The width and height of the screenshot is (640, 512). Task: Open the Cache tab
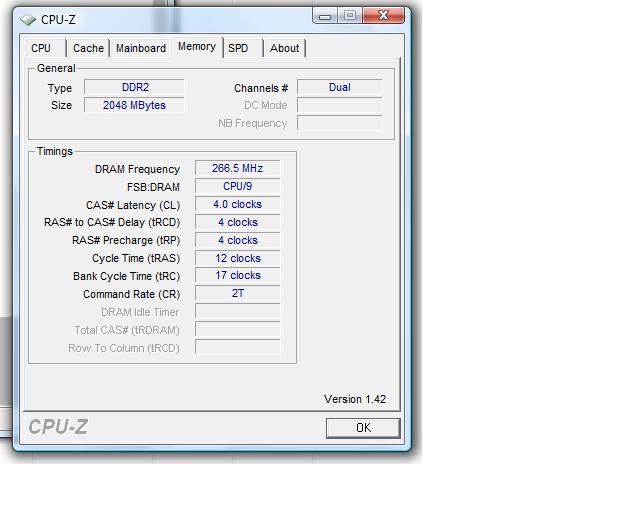(x=88, y=48)
